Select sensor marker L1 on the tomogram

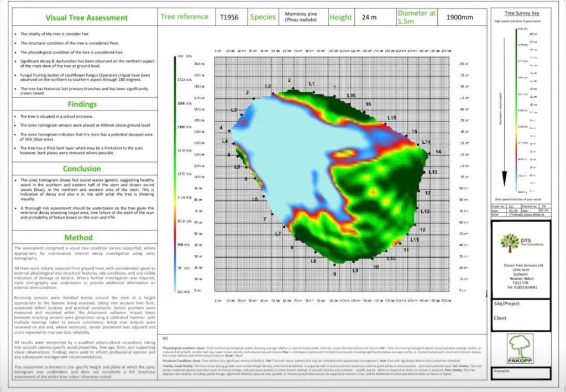click(x=311, y=83)
